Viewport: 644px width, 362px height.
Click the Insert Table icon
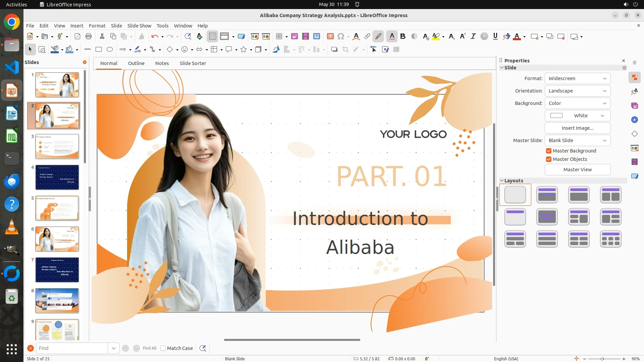[279, 37]
